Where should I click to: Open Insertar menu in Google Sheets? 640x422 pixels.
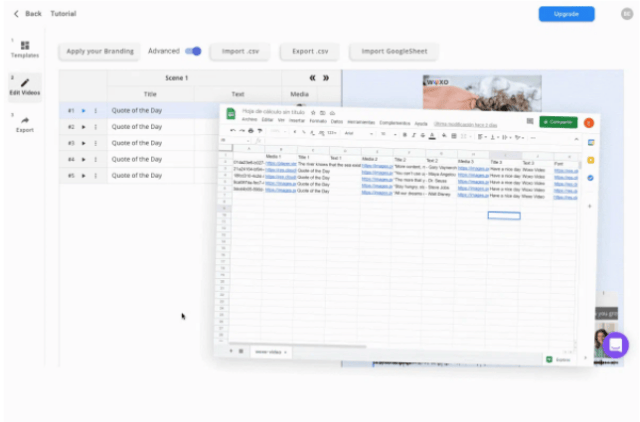(297, 121)
